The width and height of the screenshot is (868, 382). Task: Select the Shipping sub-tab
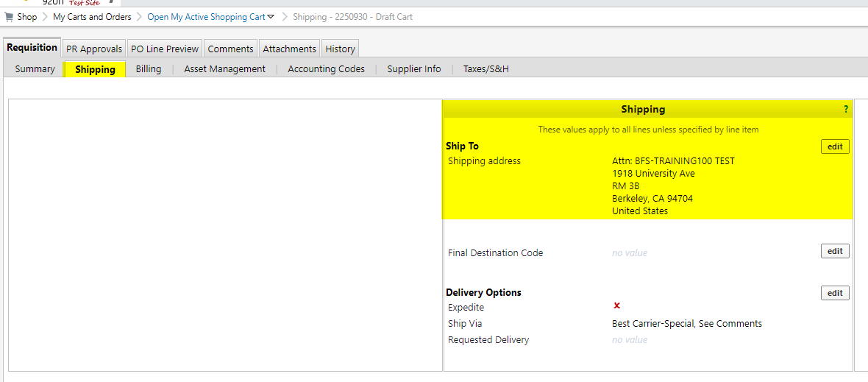tap(95, 69)
